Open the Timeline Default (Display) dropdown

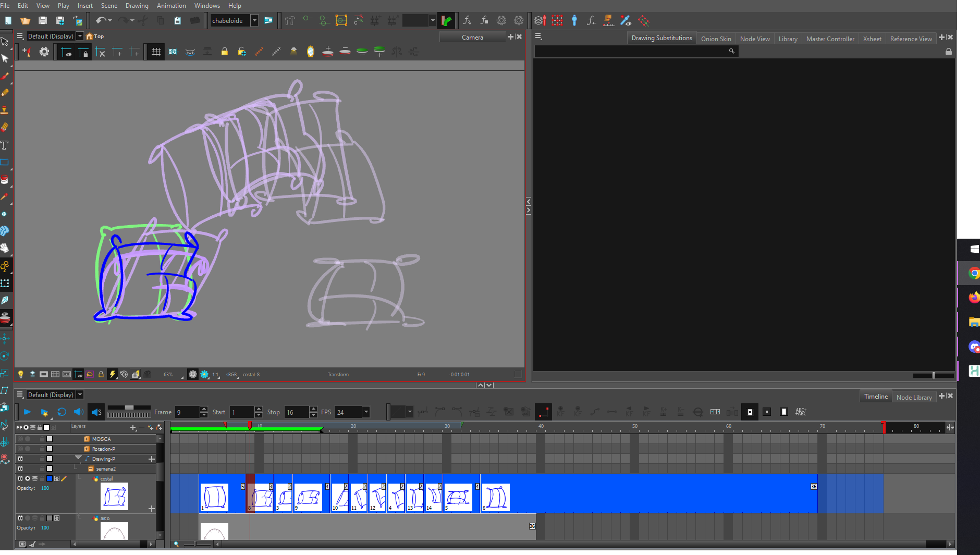pyautogui.click(x=80, y=394)
